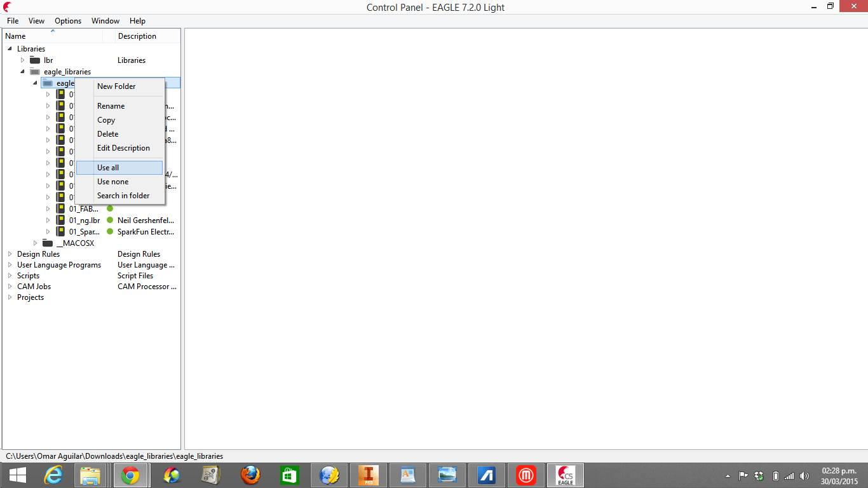Click the 'Neil Gershenfel...' description text

coord(146,220)
